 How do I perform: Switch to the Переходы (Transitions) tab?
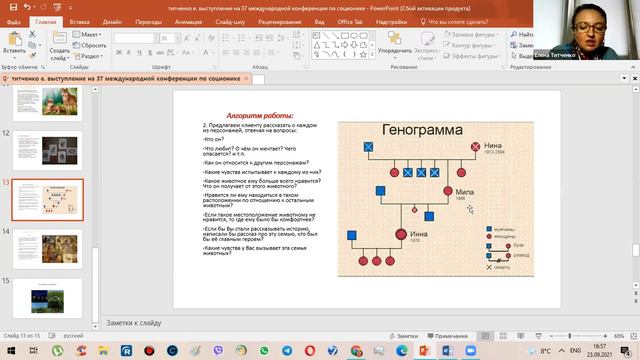(148, 22)
